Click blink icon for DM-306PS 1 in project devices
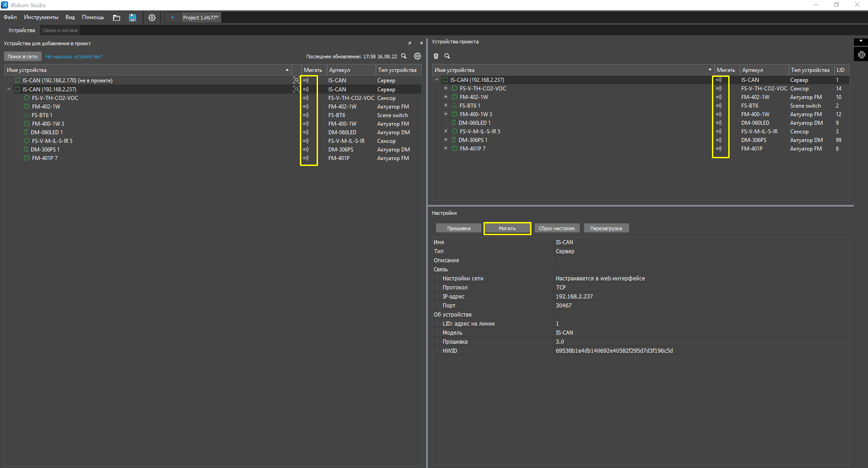This screenshot has width=868, height=468. [719, 140]
